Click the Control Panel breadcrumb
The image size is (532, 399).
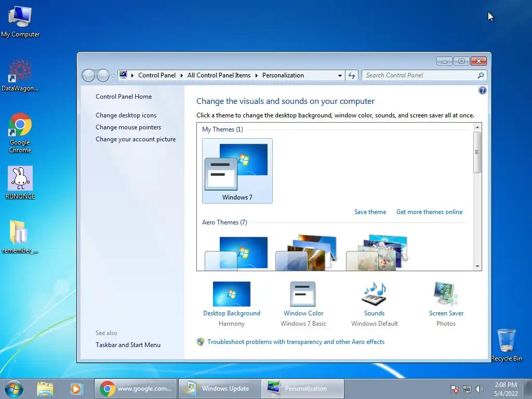coord(157,75)
